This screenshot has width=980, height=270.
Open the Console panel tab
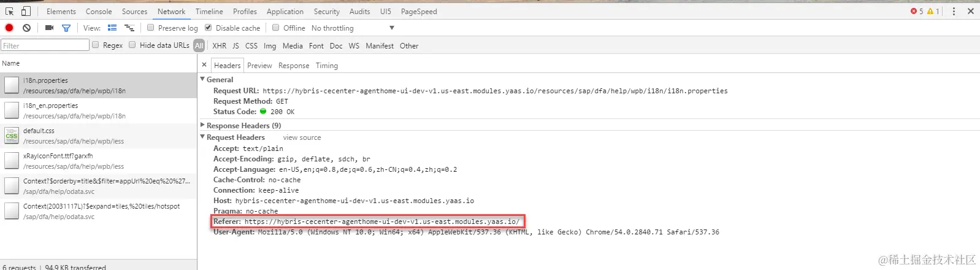tap(99, 12)
